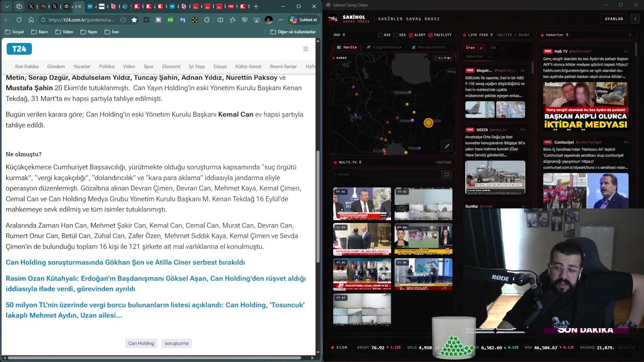
Task: Go back in browser history
Action: [x=7, y=20]
